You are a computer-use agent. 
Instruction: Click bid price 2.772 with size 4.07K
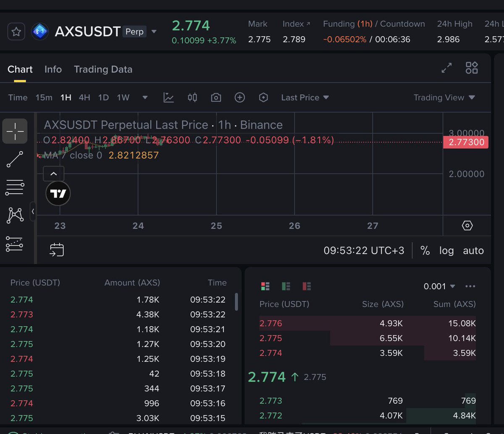click(x=271, y=416)
